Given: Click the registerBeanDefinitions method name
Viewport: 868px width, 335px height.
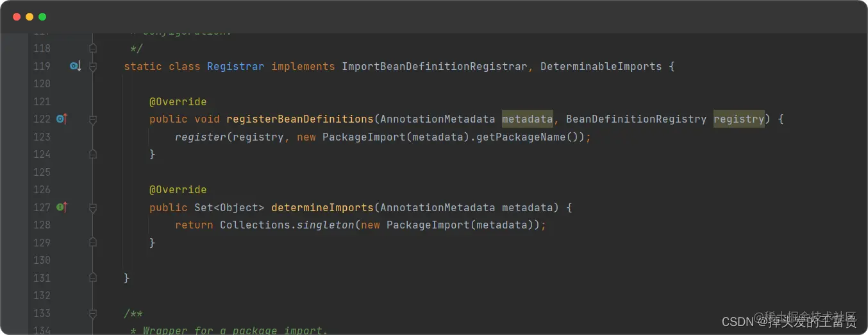Looking at the screenshot, I should pyautogui.click(x=299, y=119).
